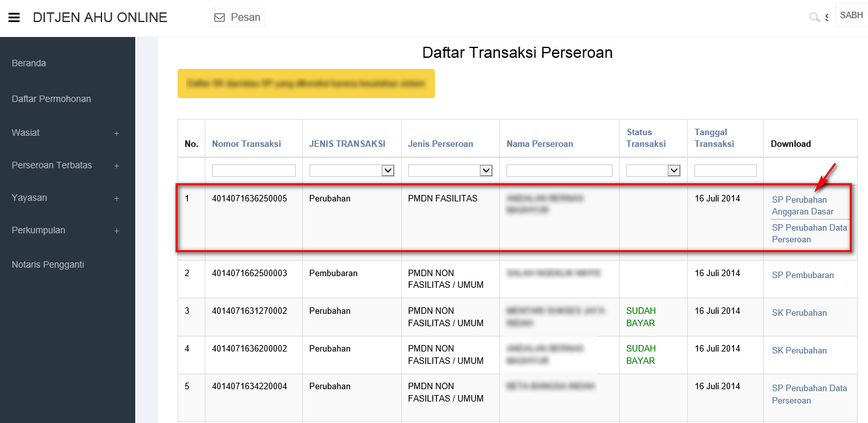Click SK Perubahan link in row 3
This screenshot has height=423, width=868.
(x=799, y=313)
